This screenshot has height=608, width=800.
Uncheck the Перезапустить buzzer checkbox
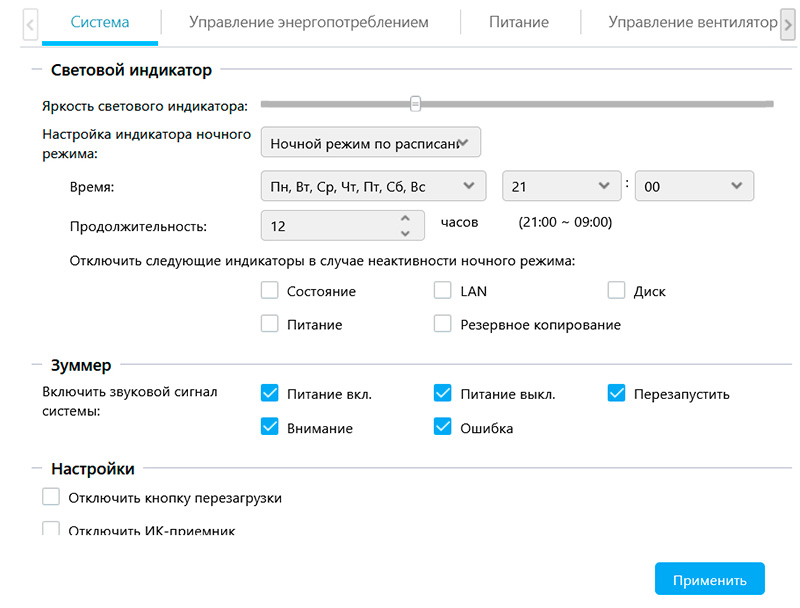[617, 393]
